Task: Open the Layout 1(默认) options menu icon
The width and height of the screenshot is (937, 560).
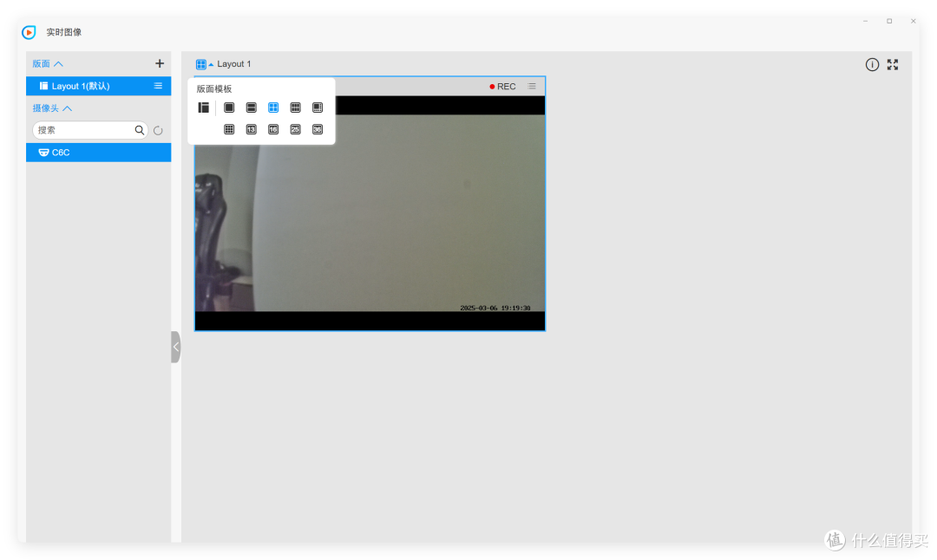Action: coord(158,86)
